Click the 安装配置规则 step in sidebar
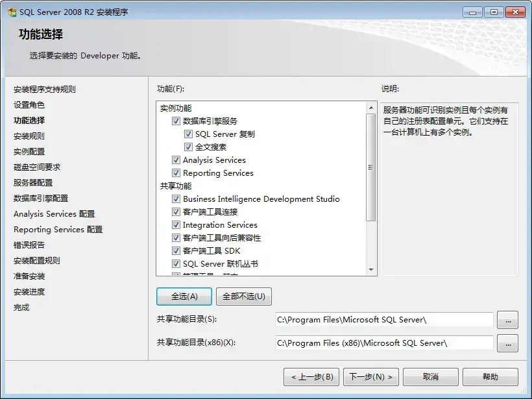Screen dimensions: 532x399 pyautogui.click(x=37, y=261)
